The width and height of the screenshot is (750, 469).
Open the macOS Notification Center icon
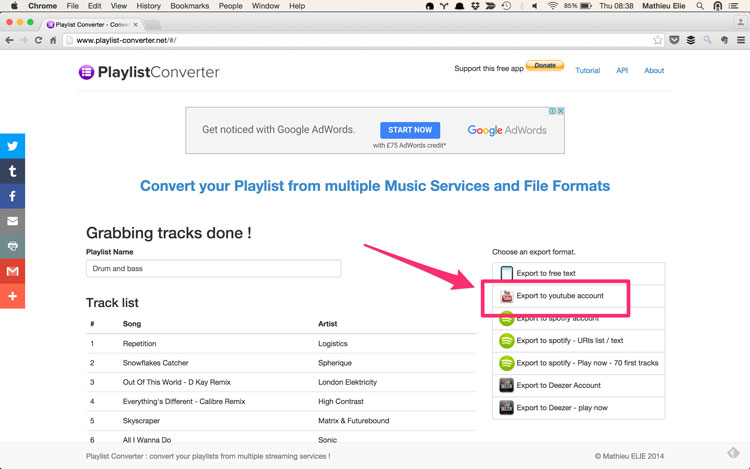[x=733, y=6]
